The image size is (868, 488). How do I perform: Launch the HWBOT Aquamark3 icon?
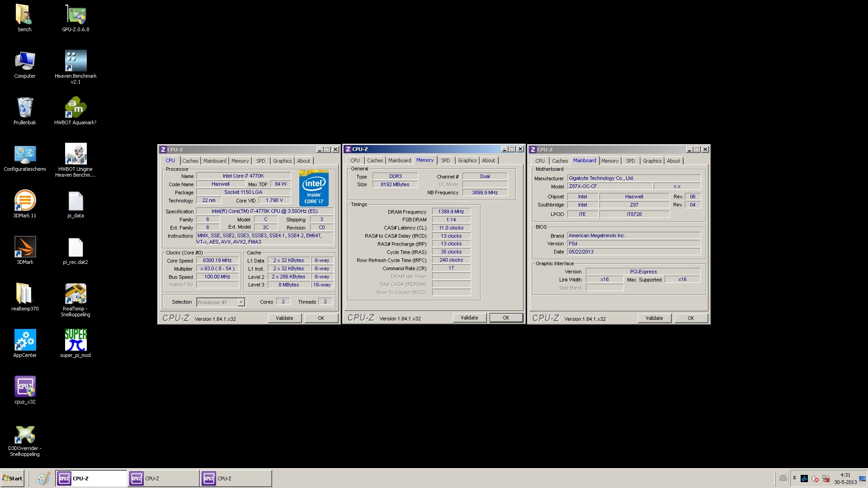[x=75, y=108]
